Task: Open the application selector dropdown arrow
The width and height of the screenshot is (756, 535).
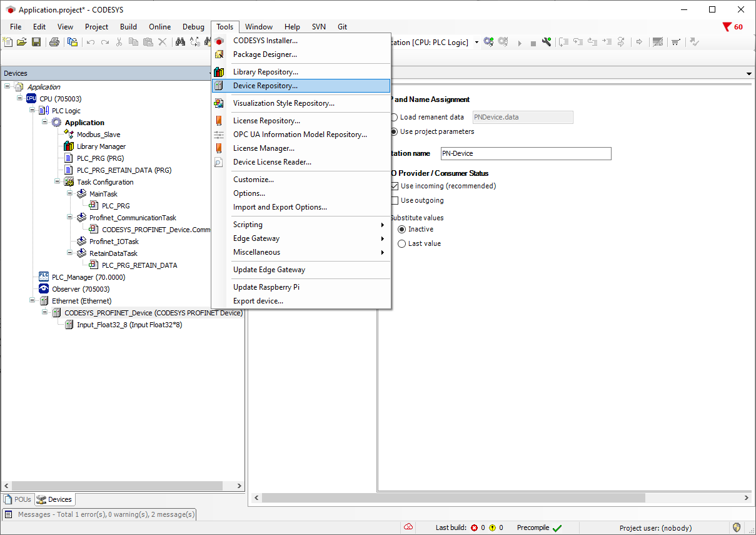Action: point(476,43)
